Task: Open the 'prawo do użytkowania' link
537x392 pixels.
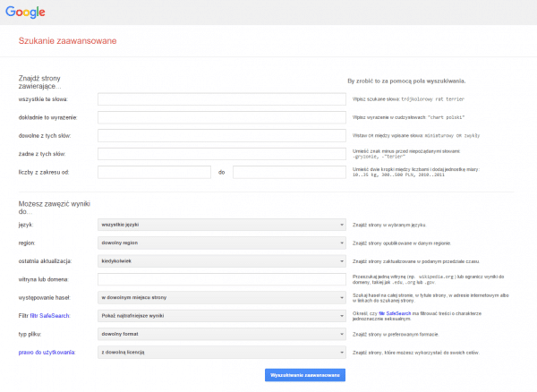Action: coord(43,353)
